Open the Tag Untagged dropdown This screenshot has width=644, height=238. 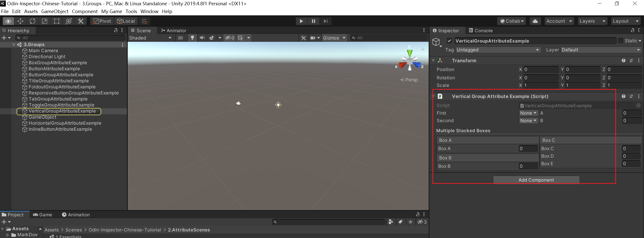(498, 50)
